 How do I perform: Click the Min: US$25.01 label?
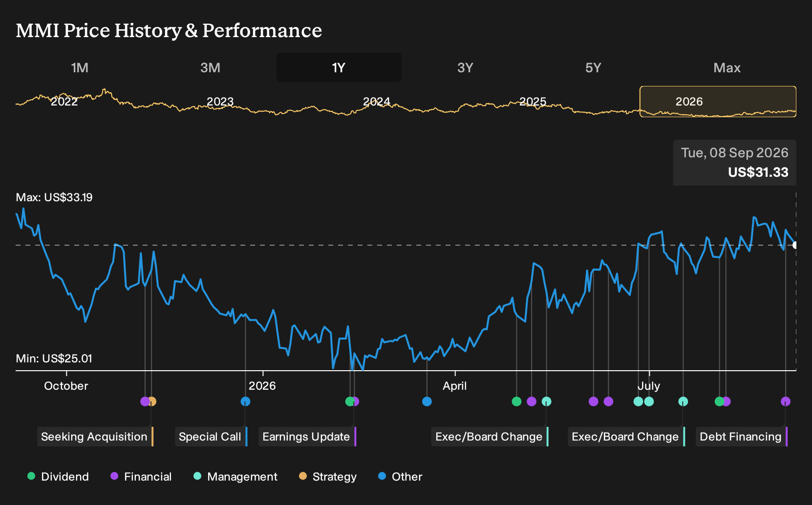point(54,358)
